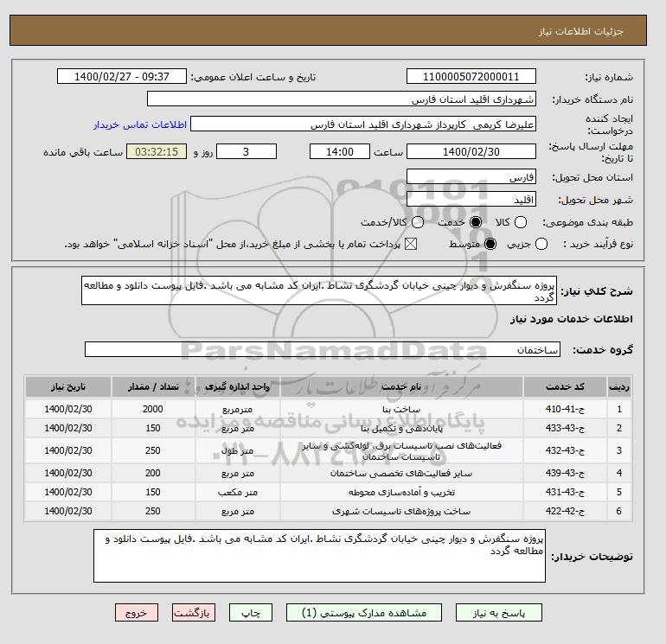
Task: Click the remaining time countdown 03:32:15
Action: click(157, 151)
